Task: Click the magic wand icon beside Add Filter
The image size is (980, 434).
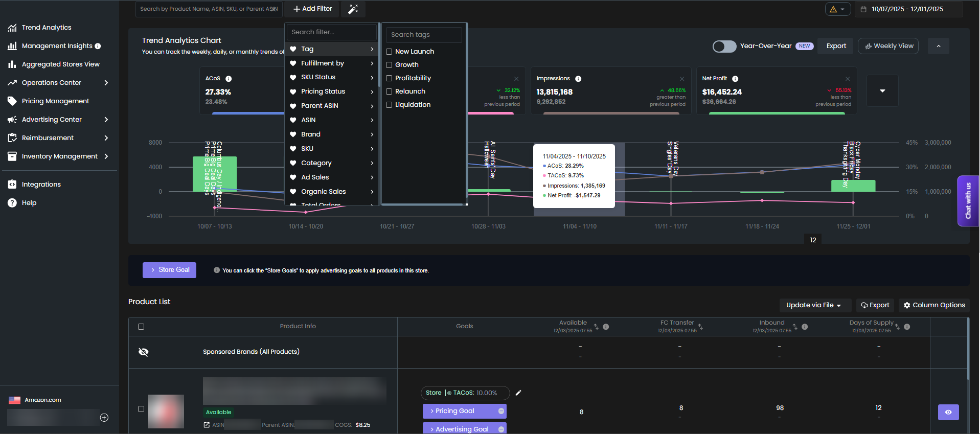Action: point(353,9)
